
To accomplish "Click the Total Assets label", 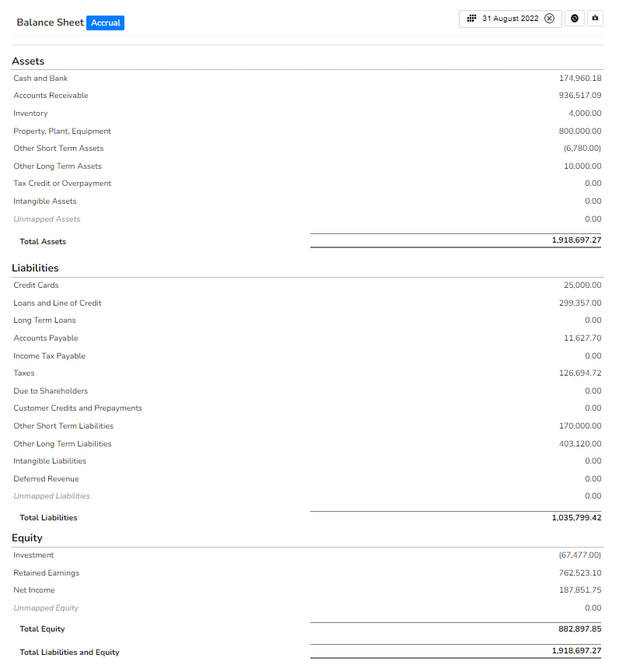I will pyautogui.click(x=43, y=242).
